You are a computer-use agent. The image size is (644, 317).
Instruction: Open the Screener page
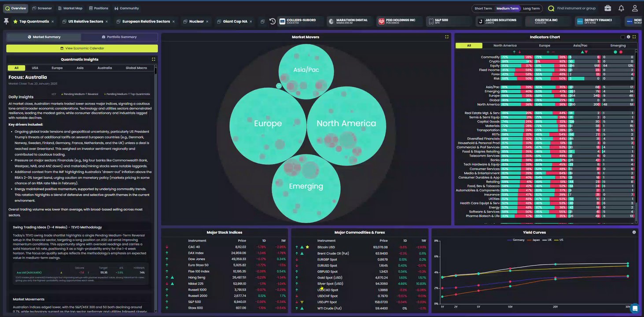(x=42, y=8)
